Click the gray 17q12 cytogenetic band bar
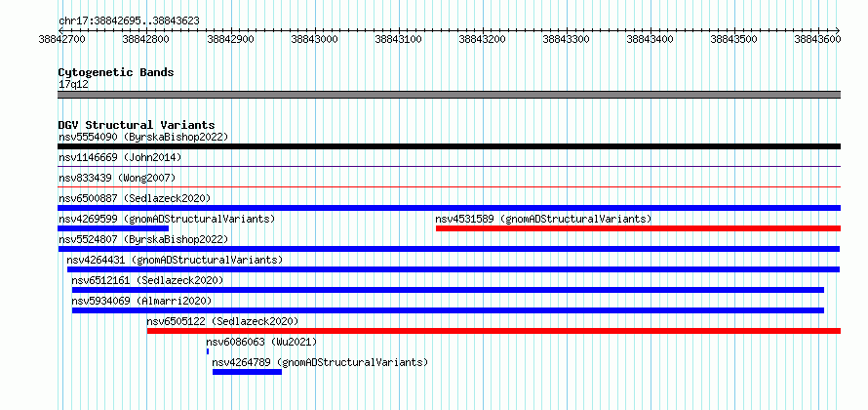 (449, 95)
